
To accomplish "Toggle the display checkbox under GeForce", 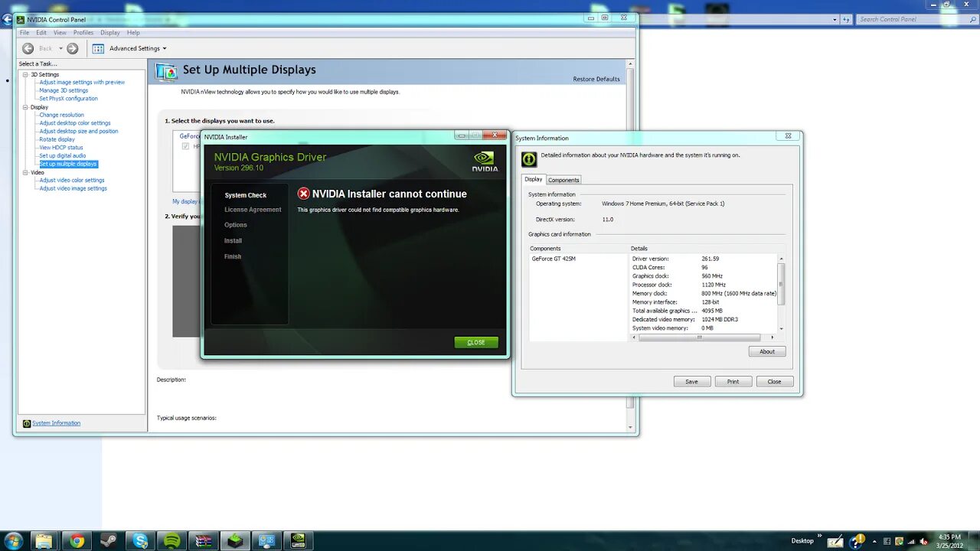I will (185, 146).
